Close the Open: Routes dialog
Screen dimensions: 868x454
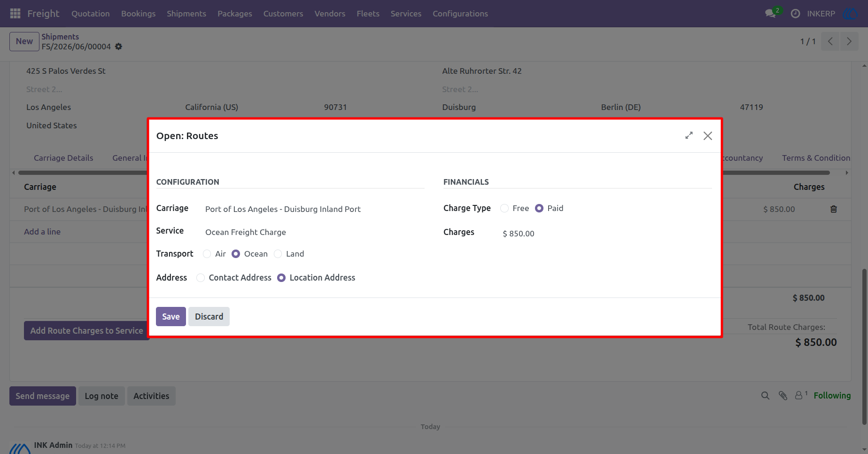[x=708, y=136]
